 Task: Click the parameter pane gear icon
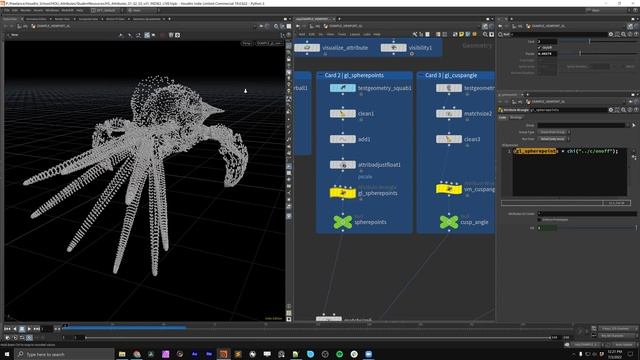point(611,35)
